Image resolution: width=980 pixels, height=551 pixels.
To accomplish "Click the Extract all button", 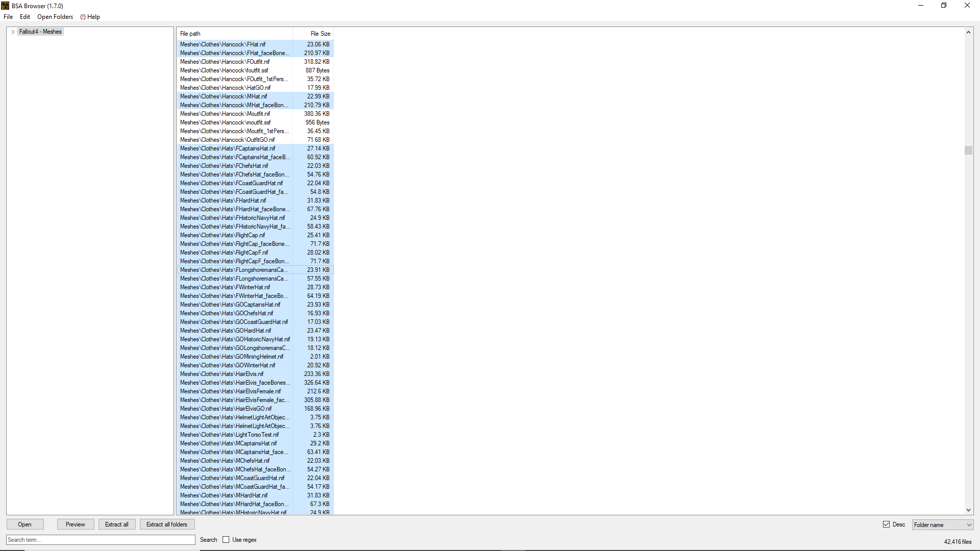I will pos(117,524).
